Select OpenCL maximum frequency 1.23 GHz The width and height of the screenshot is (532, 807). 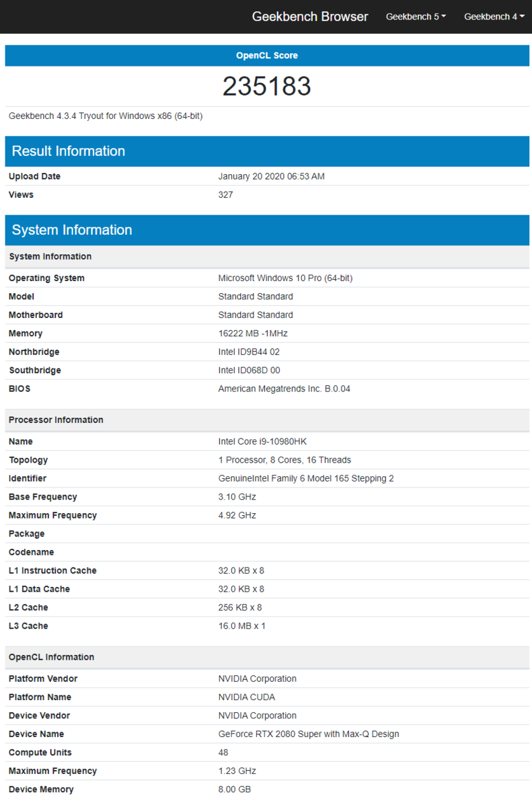pyautogui.click(x=237, y=771)
